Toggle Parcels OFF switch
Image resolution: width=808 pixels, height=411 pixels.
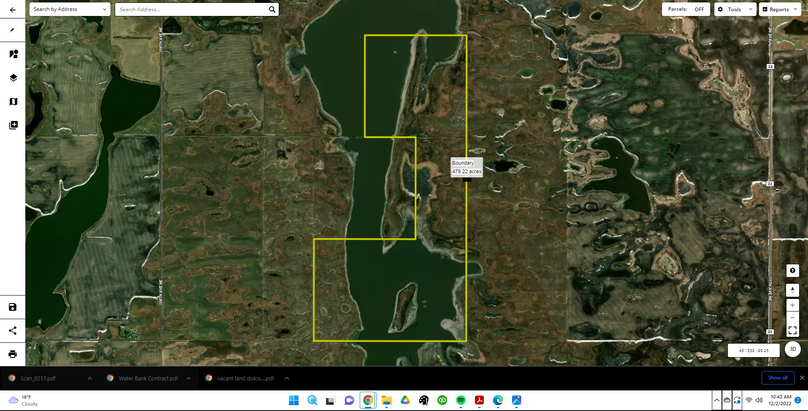687,9
